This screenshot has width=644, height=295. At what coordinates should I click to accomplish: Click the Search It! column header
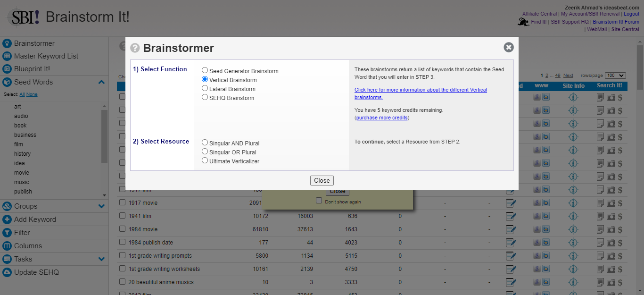[x=610, y=85]
